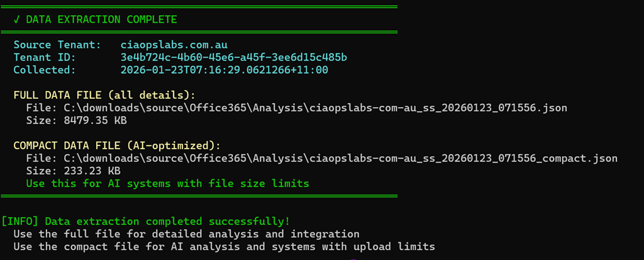644x260 pixels.
Task: Click the Tenant ID GUID value
Action: [234, 57]
